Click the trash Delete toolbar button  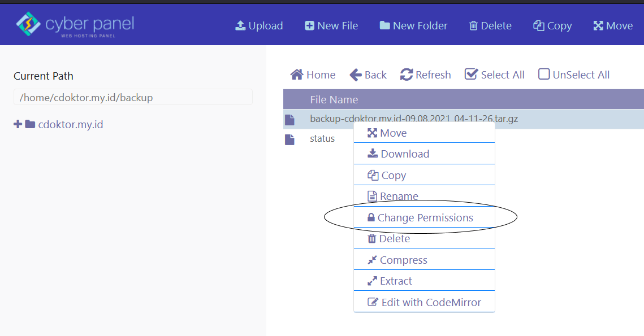[490, 26]
